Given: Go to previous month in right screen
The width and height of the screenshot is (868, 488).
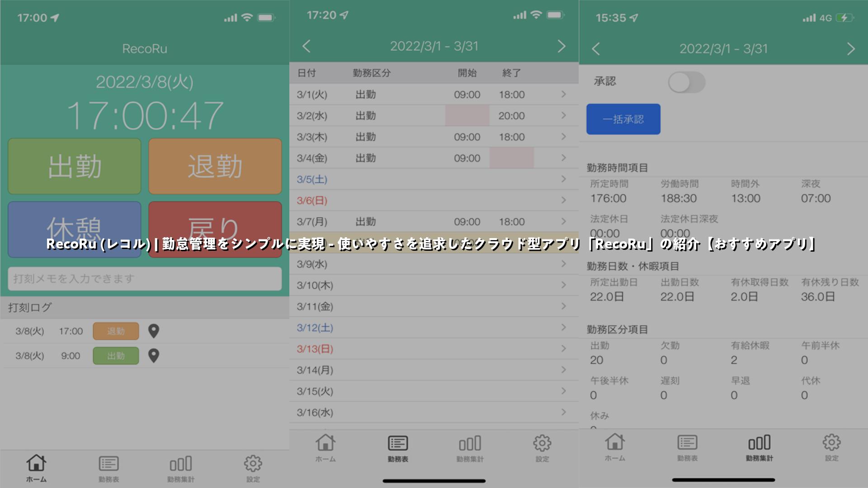Looking at the screenshot, I should [x=596, y=49].
